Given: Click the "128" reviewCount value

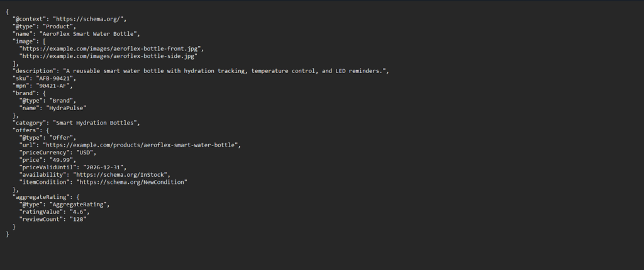Looking at the screenshot, I should (x=77, y=219).
